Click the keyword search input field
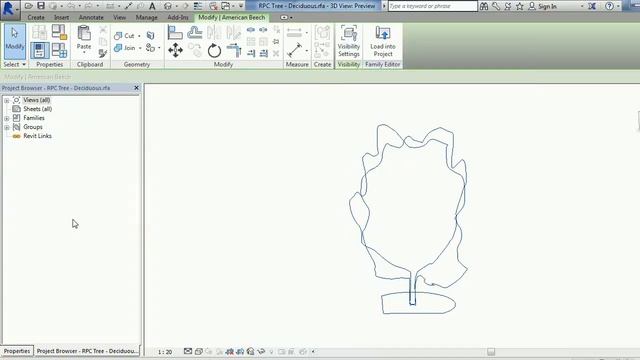 (432, 6)
